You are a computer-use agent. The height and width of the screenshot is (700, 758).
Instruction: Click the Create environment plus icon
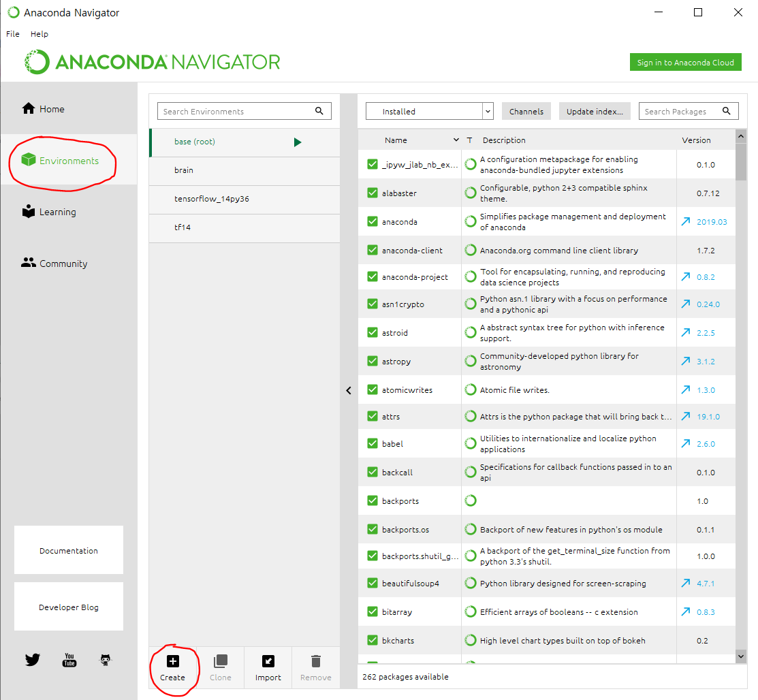pos(172,661)
